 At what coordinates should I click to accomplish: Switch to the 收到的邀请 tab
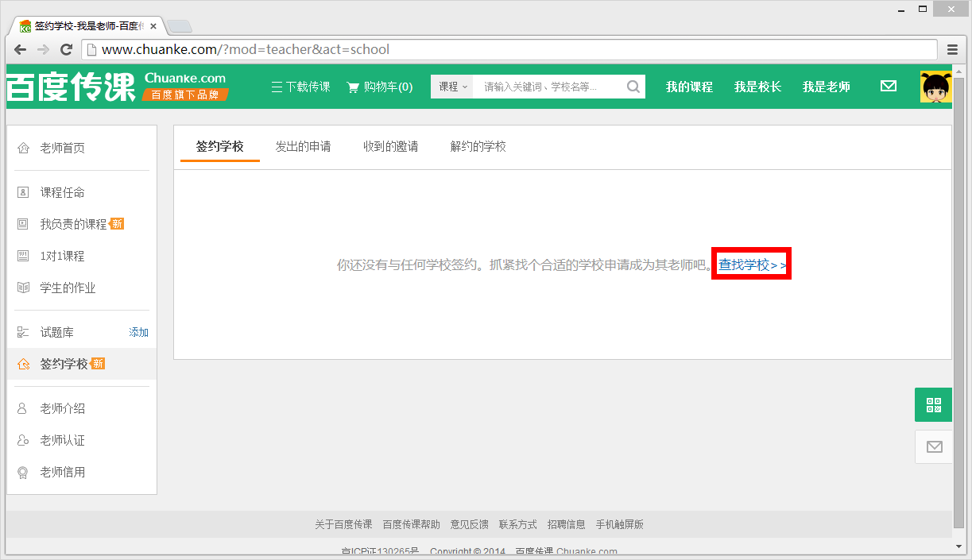click(x=390, y=146)
